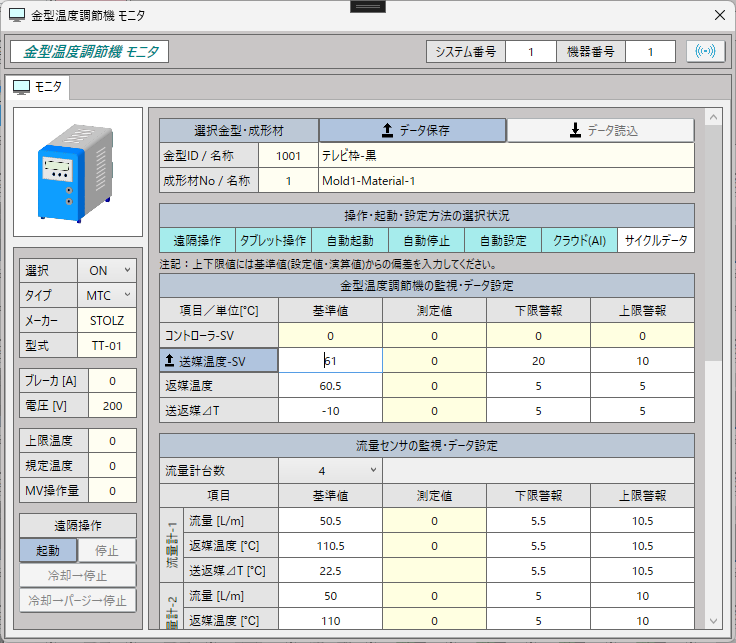Open the モニタ tab
This screenshot has height=643, width=736.
tap(38, 87)
